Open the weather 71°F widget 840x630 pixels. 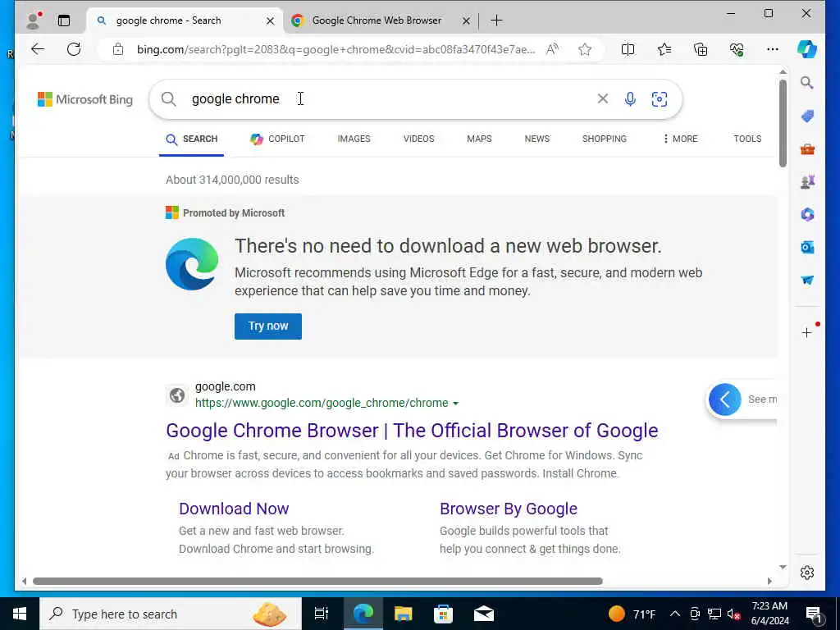(632, 614)
